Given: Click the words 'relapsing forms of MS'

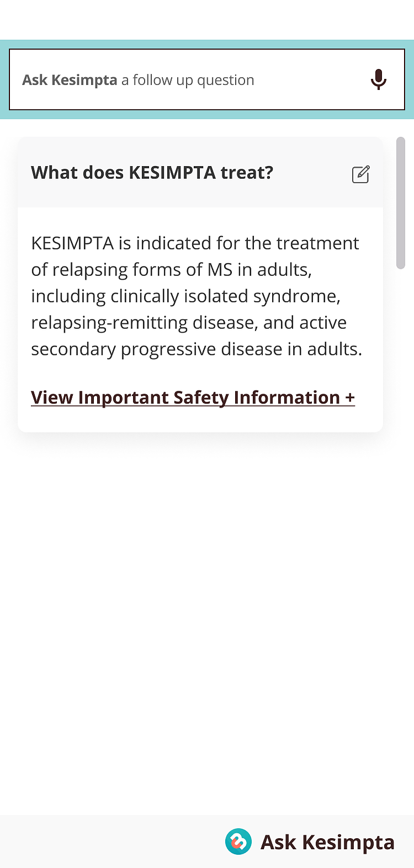Looking at the screenshot, I should click(142, 270).
